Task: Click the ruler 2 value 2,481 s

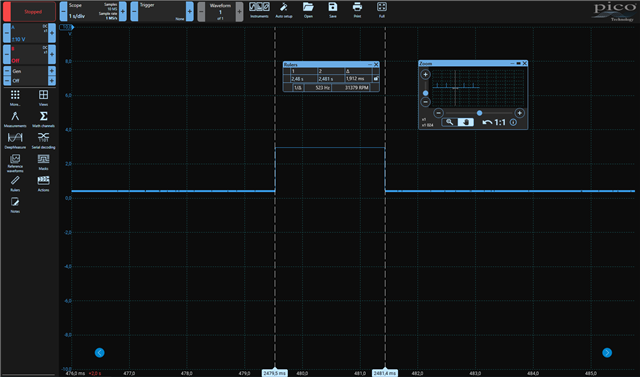Action: (x=331, y=79)
